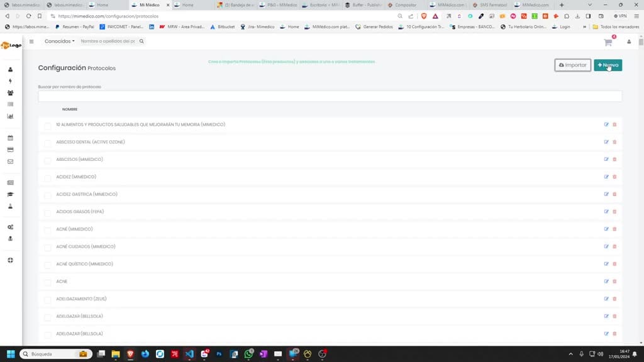Delete protocol ABSCESO DENTAL (ACTIVE OZONE)
The height and width of the screenshot is (362, 644).
(x=614, y=142)
